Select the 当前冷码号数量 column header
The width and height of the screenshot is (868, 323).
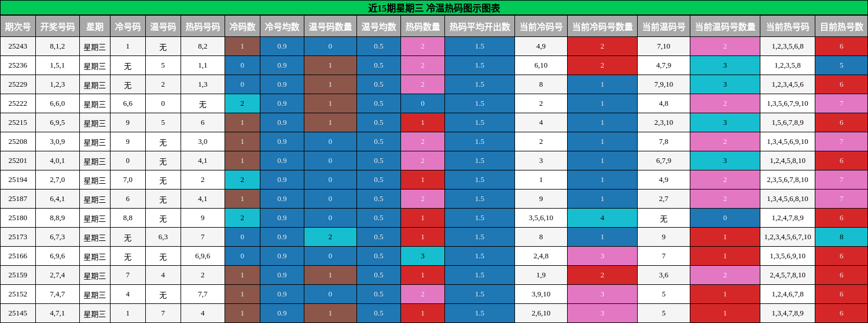[x=602, y=26]
